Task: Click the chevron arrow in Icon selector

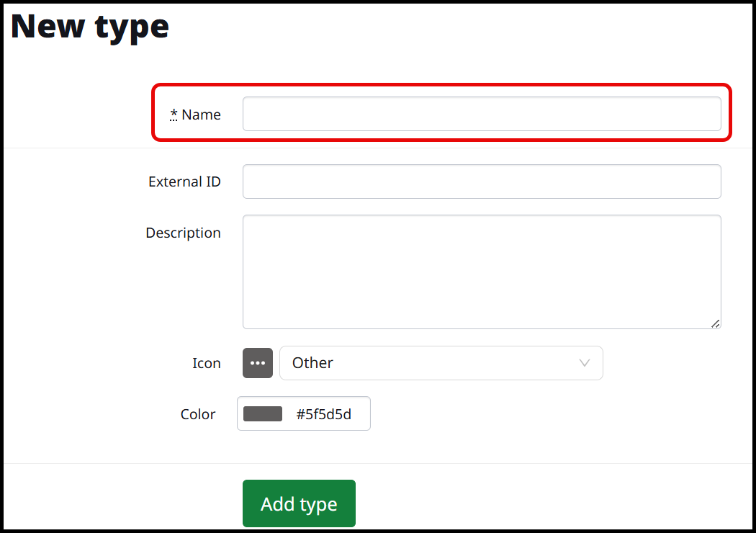Action: (585, 363)
